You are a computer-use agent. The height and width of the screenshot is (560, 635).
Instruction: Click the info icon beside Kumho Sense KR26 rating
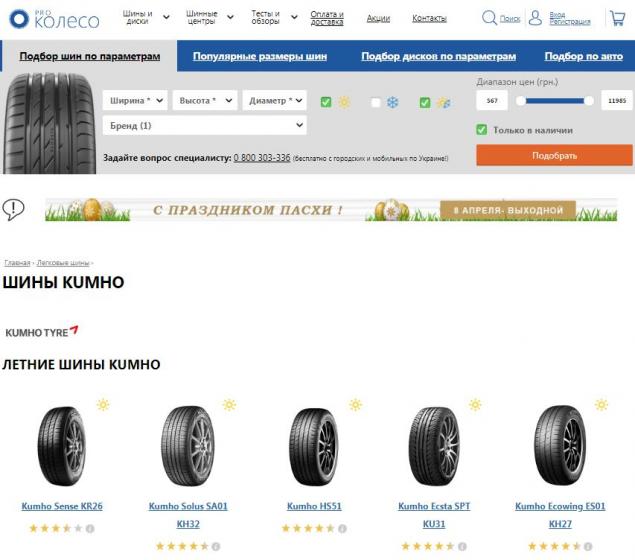(90, 528)
